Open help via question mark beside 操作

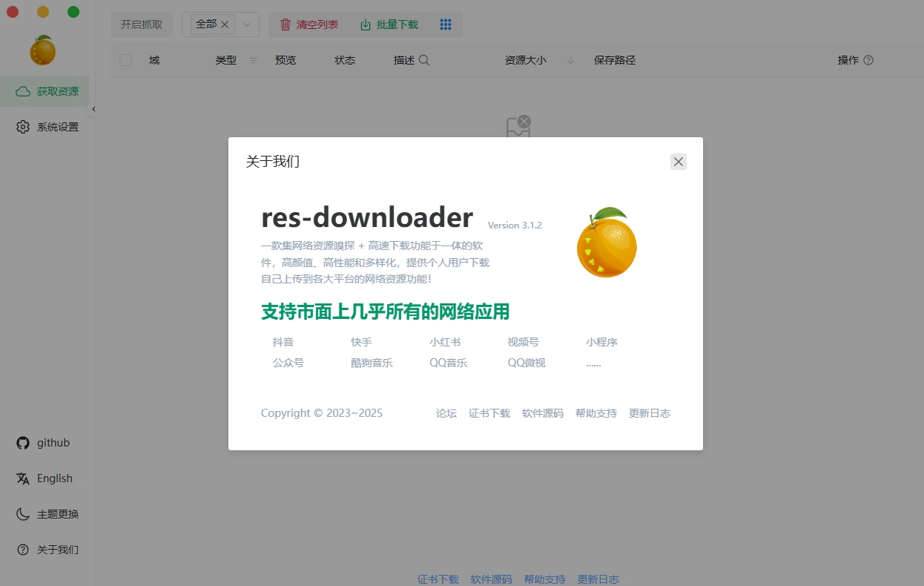tap(870, 60)
